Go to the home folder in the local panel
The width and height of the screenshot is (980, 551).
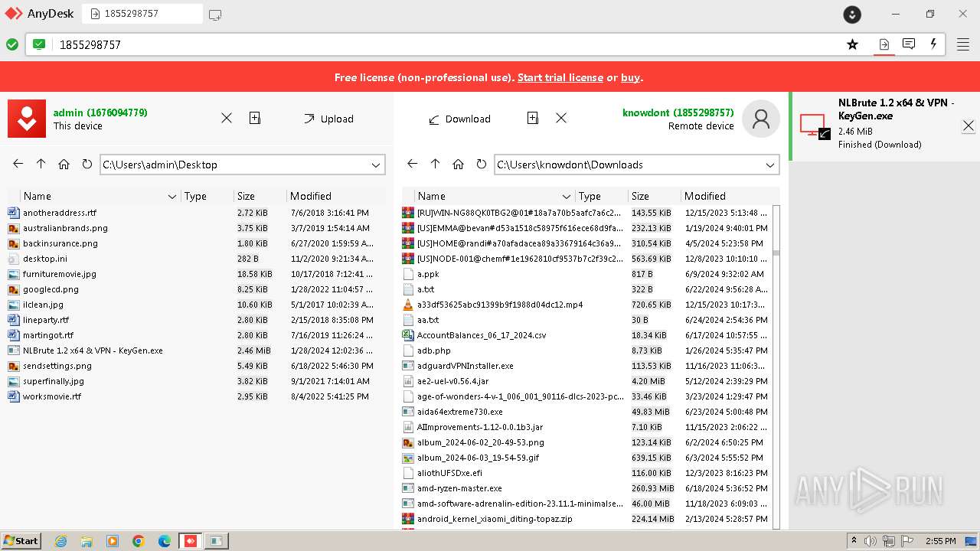[x=64, y=164]
